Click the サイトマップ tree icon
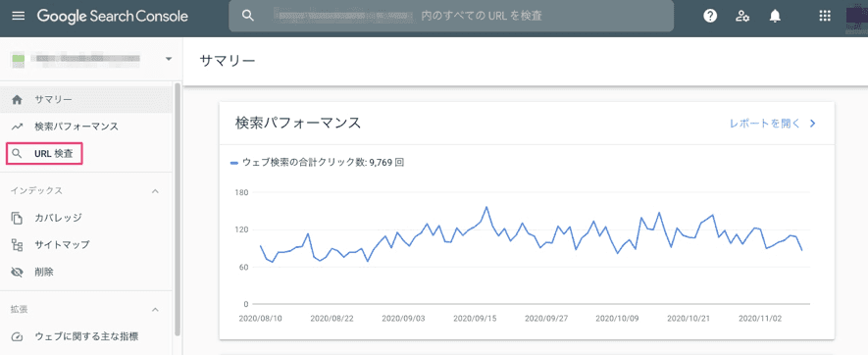 pos(17,245)
